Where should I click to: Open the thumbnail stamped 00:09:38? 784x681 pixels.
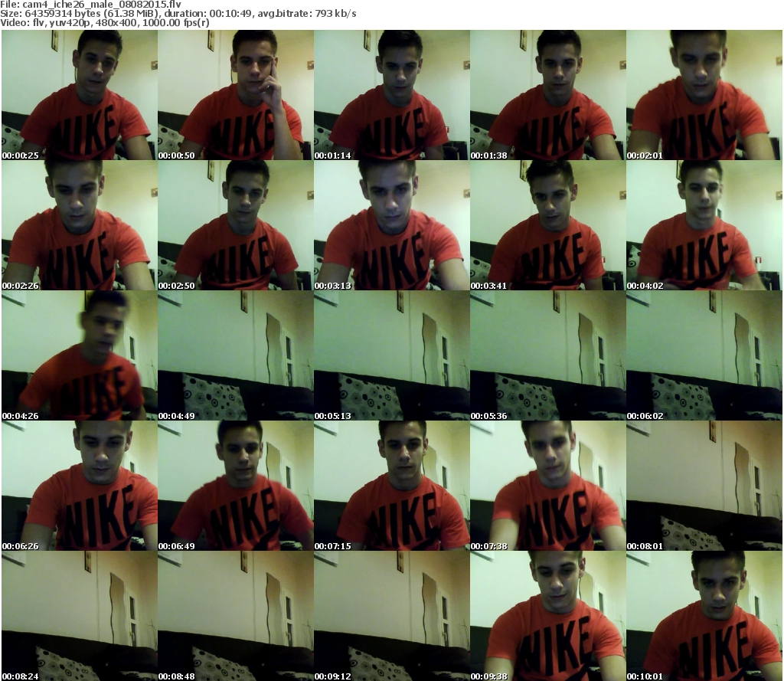pyautogui.click(x=548, y=616)
